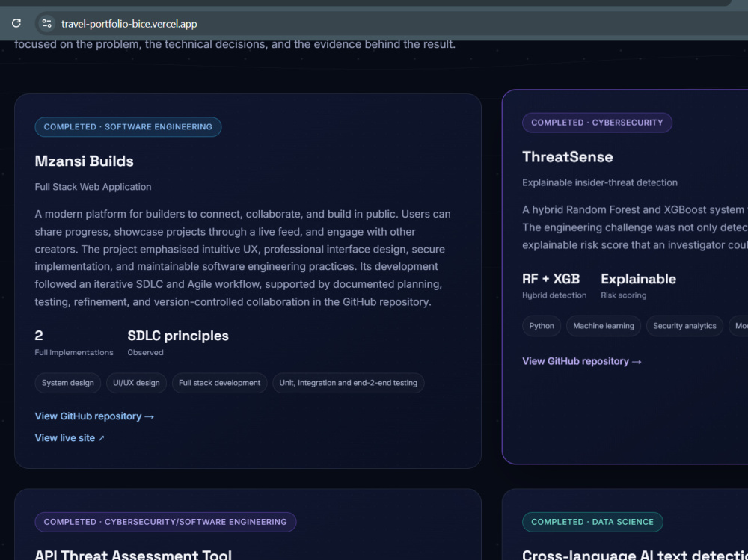Image resolution: width=748 pixels, height=560 pixels.
Task: Click the Completed · Data Science badge
Action: coord(592,522)
